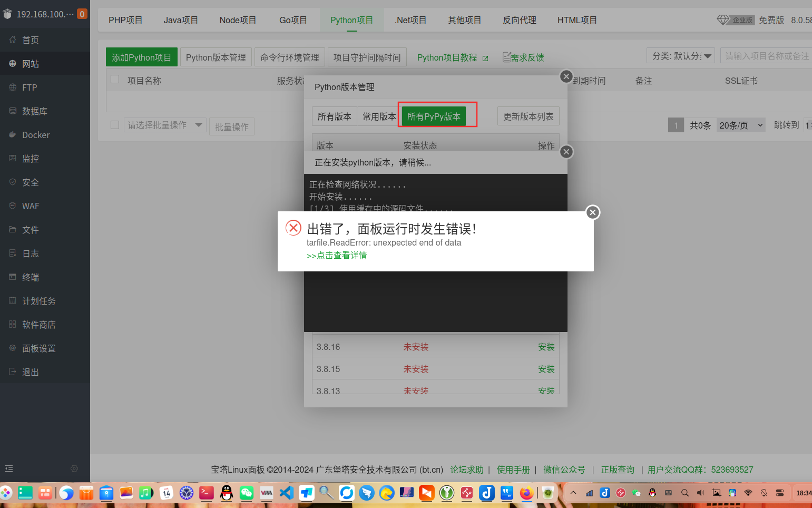Viewport: 812px width, 508px height.
Task: Switch to 所有版本 tab in version manager
Action: (x=335, y=116)
